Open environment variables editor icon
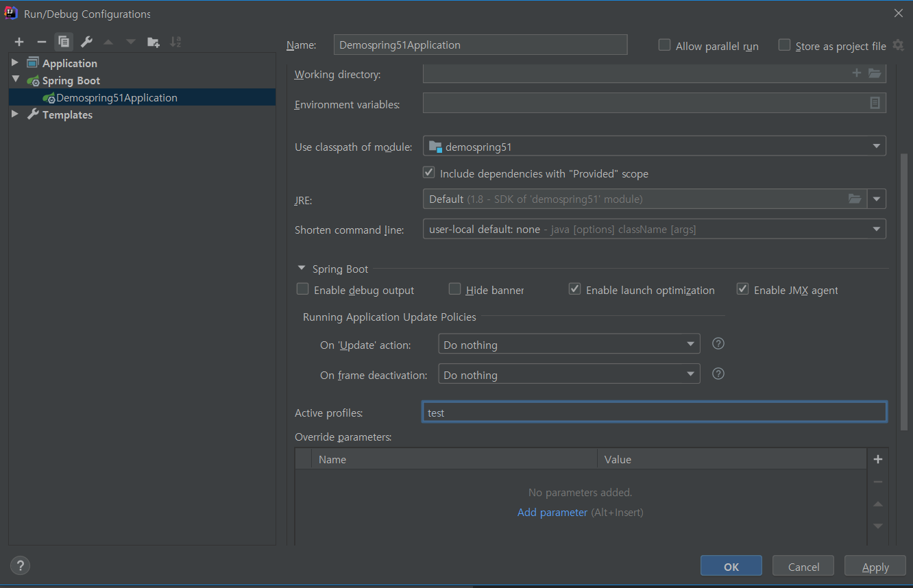The width and height of the screenshot is (913, 588). coord(875,103)
